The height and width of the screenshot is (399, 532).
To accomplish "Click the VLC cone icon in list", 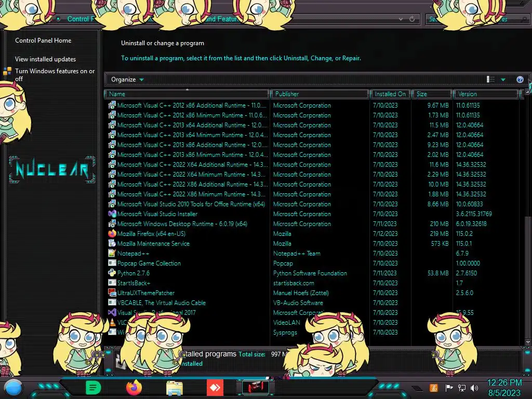I will (112, 322).
